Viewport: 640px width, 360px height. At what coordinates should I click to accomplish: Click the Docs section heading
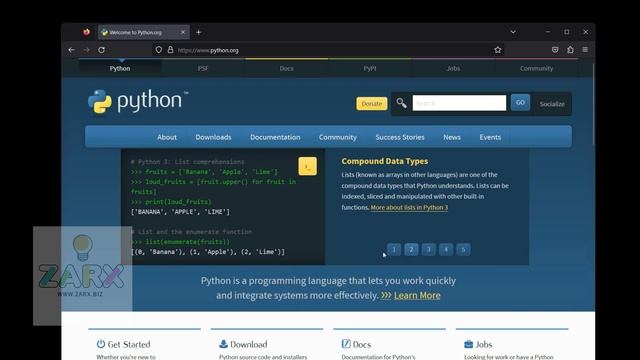[x=362, y=344]
